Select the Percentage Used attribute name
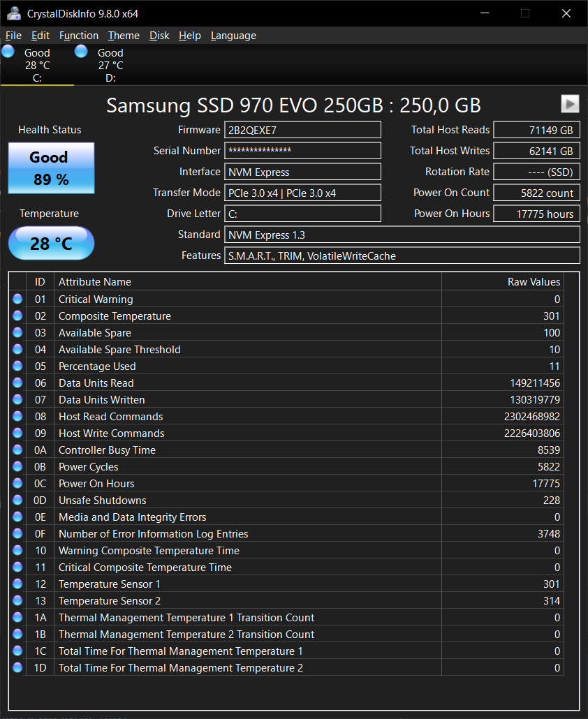Image resolution: width=588 pixels, height=719 pixels. (x=97, y=366)
